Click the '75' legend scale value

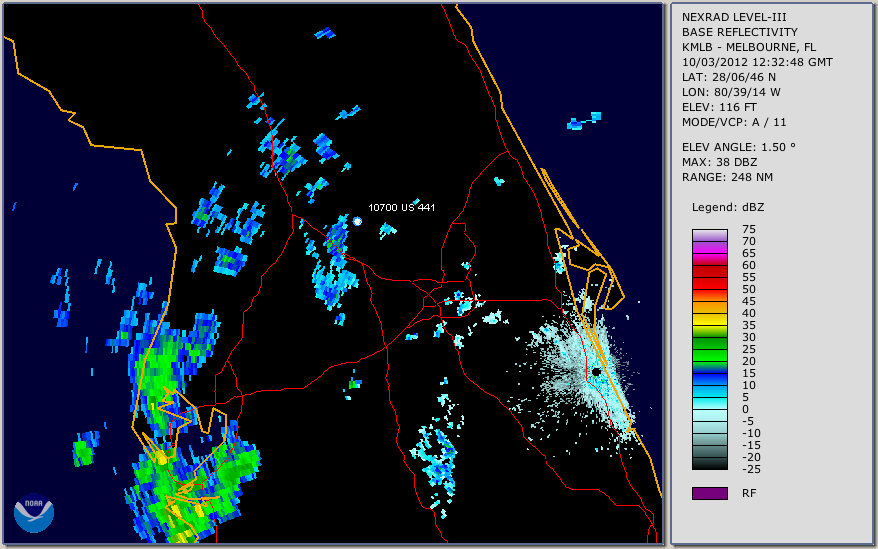coord(749,229)
